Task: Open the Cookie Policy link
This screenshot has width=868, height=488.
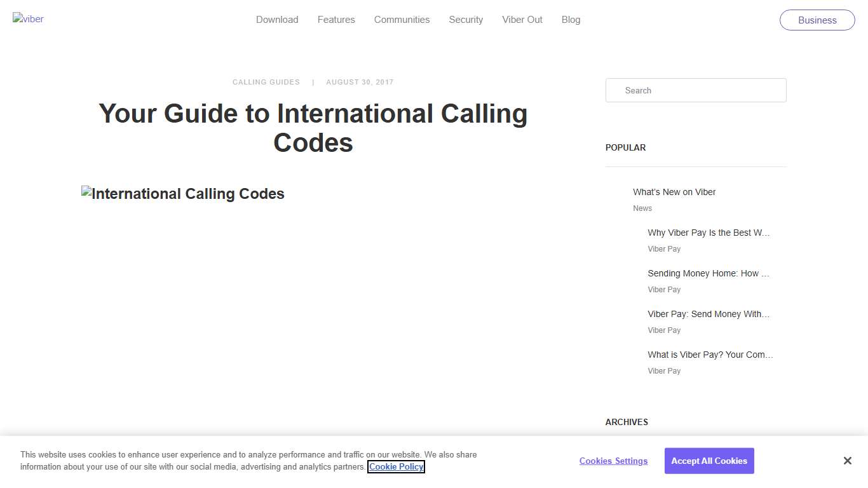Action: pos(396,466)
